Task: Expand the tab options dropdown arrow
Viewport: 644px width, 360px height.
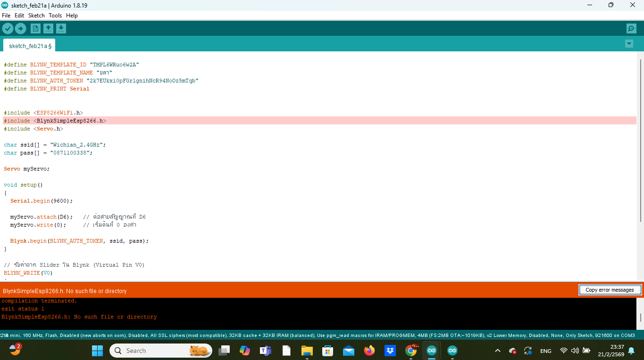Action: point(629,44)
